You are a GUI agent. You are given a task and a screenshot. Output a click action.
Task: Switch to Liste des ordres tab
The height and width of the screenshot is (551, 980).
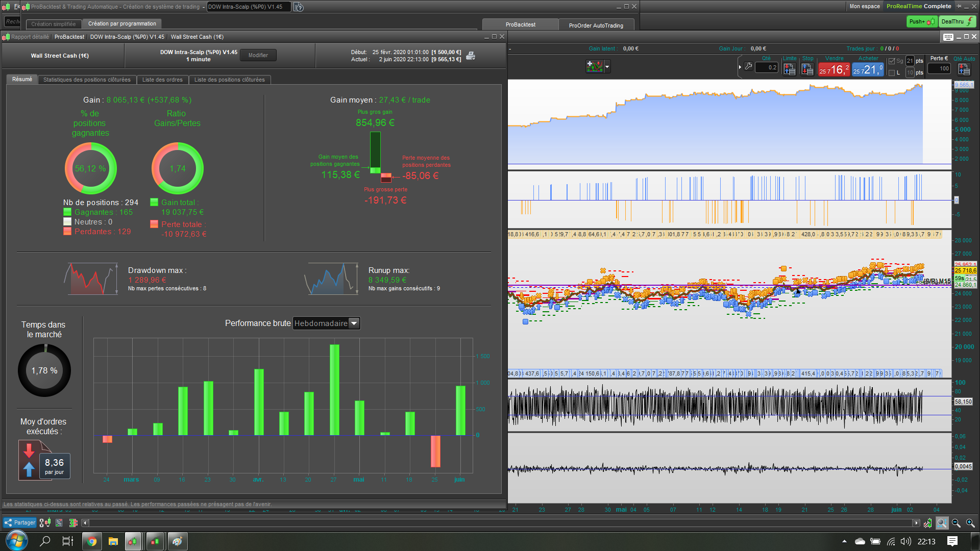(x=162, y=80)
